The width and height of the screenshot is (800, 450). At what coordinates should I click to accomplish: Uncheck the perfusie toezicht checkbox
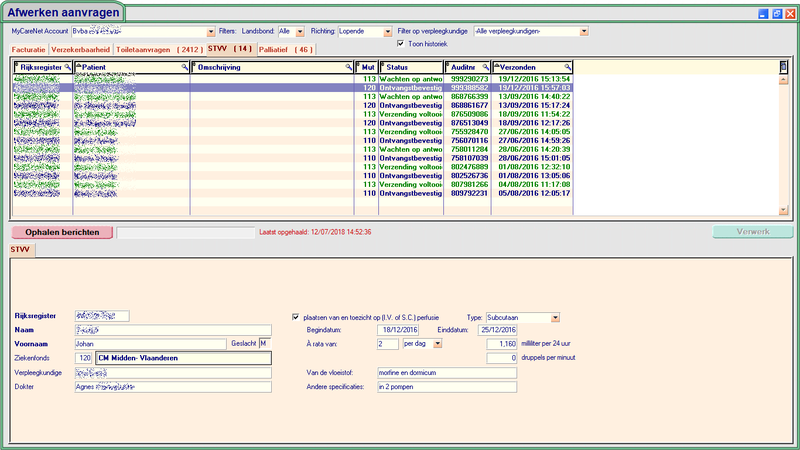[295, 316]
